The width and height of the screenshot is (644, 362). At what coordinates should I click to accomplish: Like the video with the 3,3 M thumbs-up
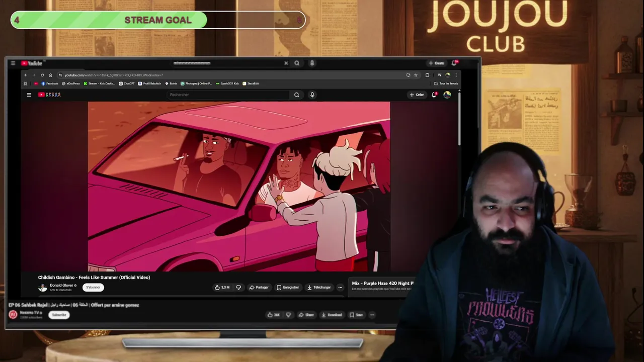tap(222, 288)
